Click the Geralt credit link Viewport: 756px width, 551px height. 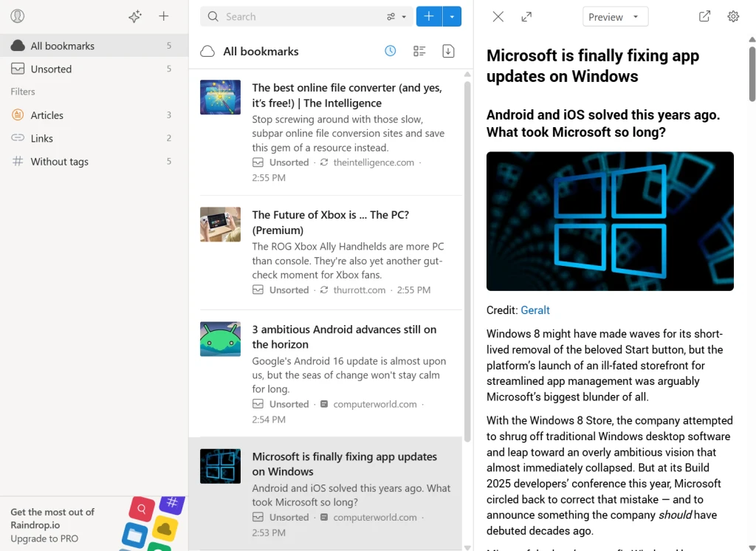pos(535,310)
